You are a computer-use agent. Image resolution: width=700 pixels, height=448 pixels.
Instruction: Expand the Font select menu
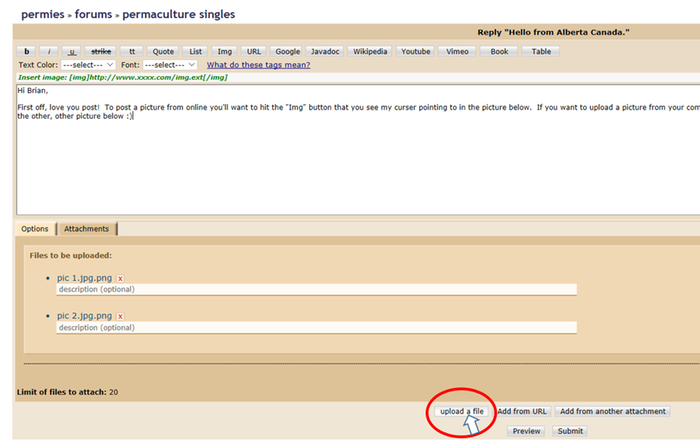pos(172,64)
